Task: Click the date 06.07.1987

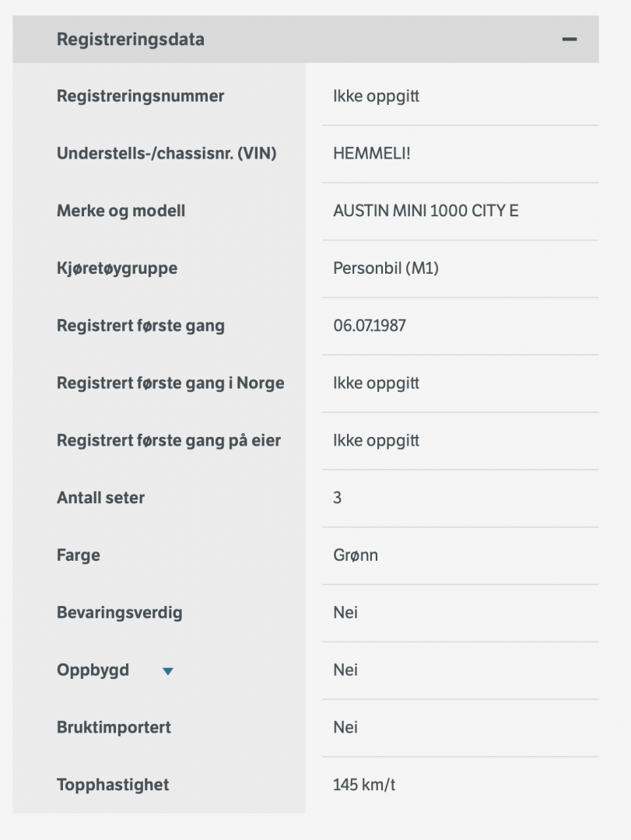Action: click(370, 326)
